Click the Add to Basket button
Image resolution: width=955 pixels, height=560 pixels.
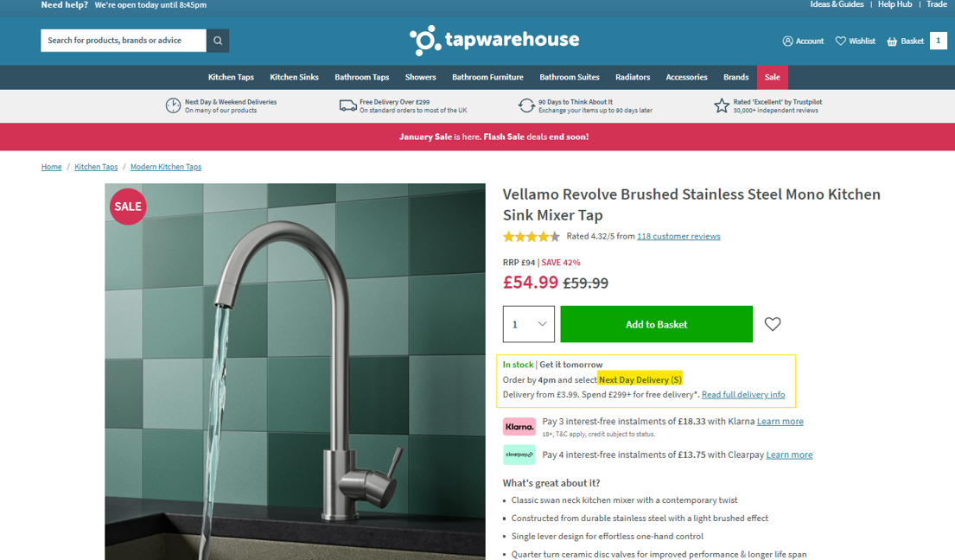(657, 324)
